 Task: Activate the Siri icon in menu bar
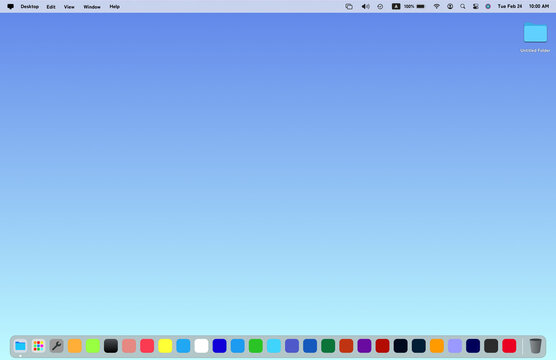488,6
